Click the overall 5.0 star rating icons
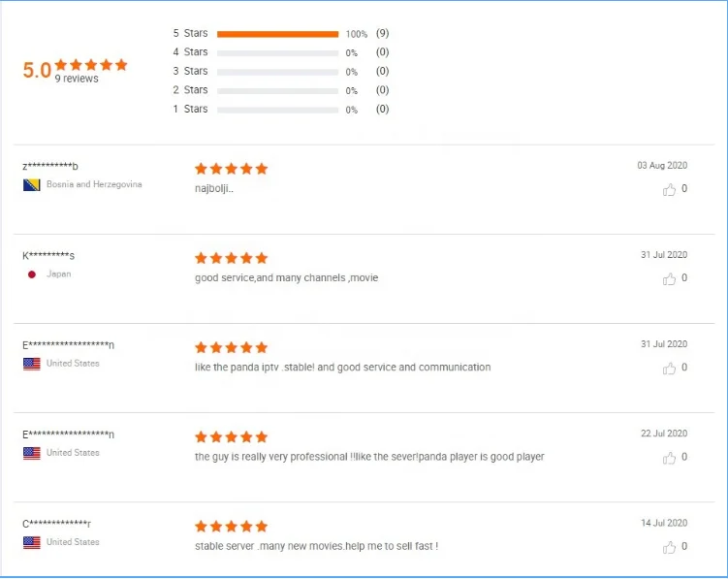Screen dimensions: 728x579 pyautogui.click(x=92, y=65)
